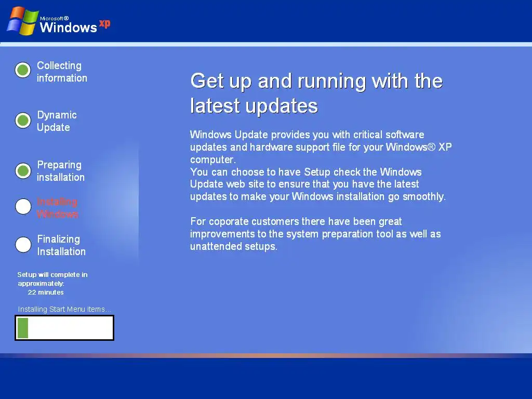Viewport: 532px width, 399px height.
Task: Click the Windows XP flag logo
Action: 22,21
